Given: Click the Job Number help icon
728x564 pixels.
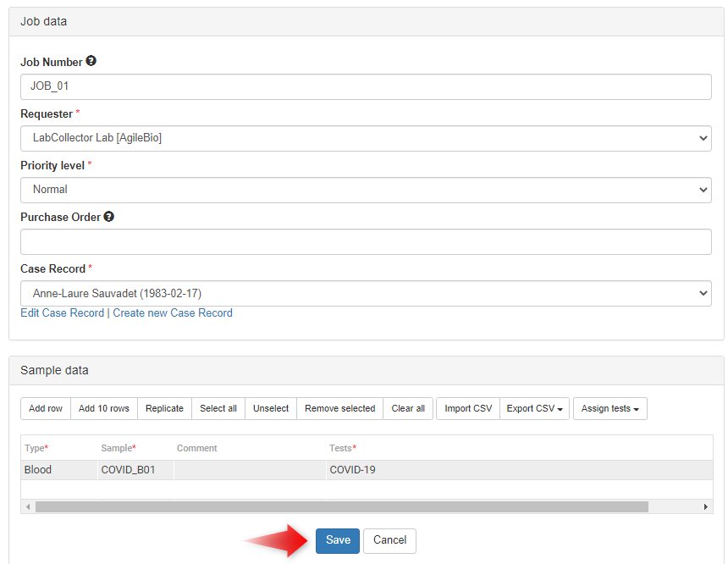Looking at the screenshot, I should (91, 61).
